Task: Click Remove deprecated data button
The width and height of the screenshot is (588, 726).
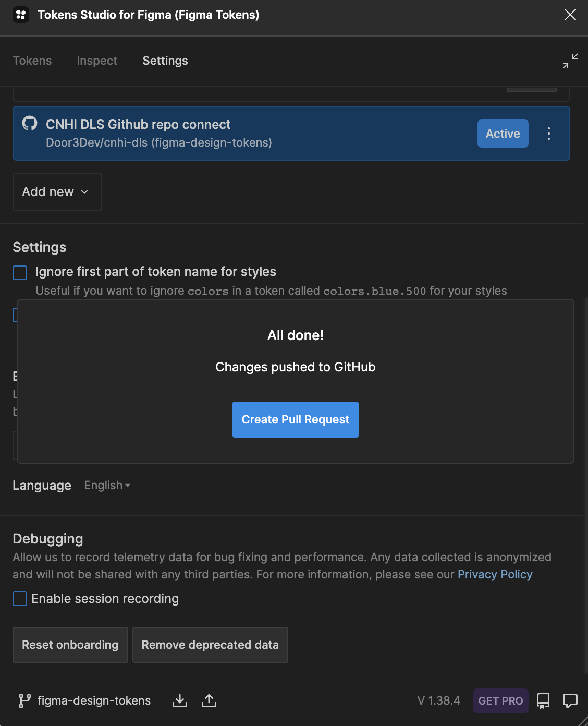Action: click(x=210, y=645)
